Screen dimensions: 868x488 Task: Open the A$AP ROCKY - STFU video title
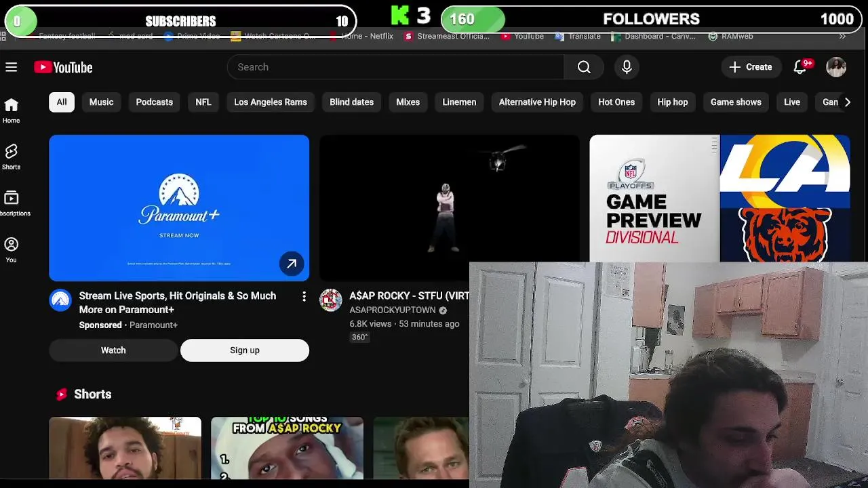coord(409,296)
